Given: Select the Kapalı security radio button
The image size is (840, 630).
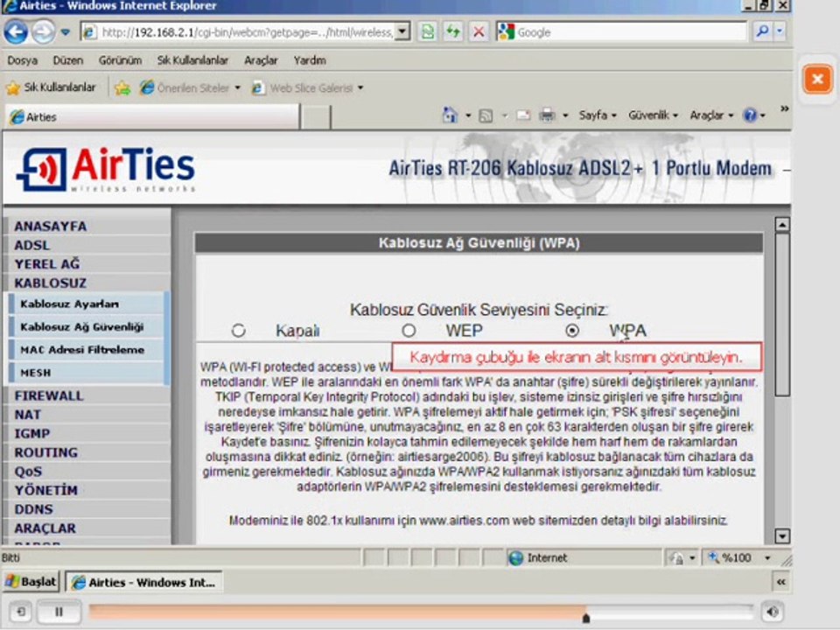Looking at the screenshot, I should click(x=238, y=331).
